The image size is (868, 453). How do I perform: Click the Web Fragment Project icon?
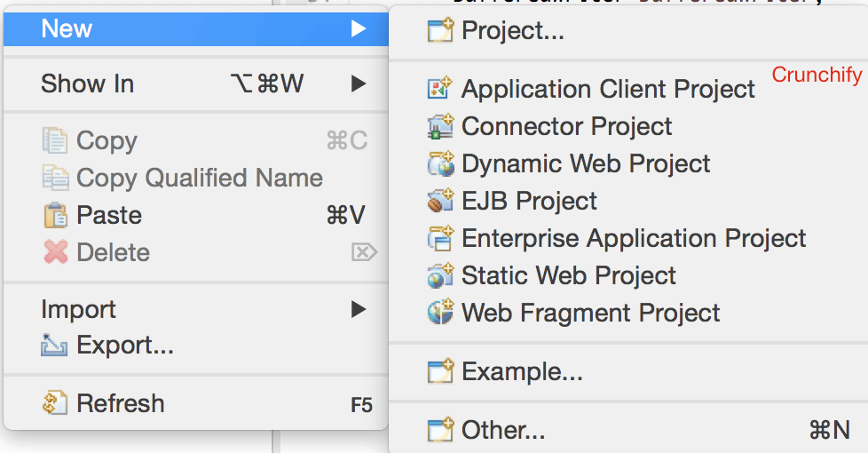pyautogui.click(x=440, y=313)
